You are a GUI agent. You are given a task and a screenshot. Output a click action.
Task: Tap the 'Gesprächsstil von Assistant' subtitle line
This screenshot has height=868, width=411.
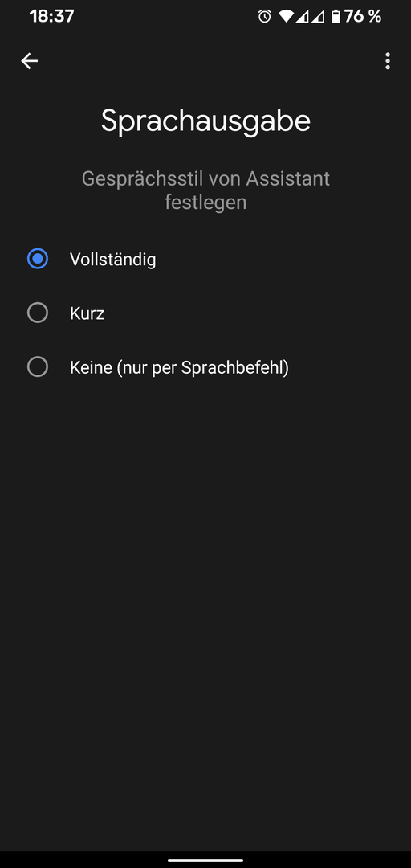205,178
